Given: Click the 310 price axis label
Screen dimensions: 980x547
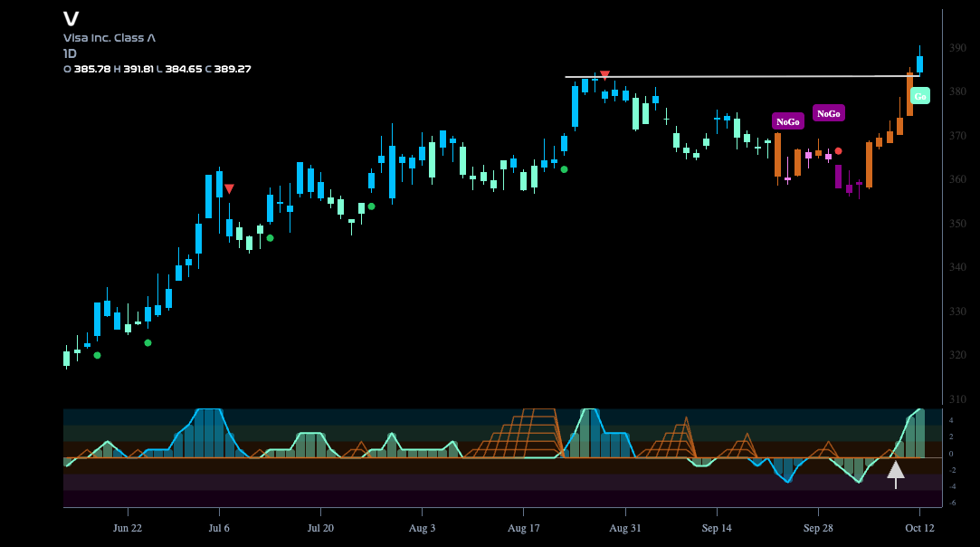Looking at the screenshot, I should coord(957,398).
